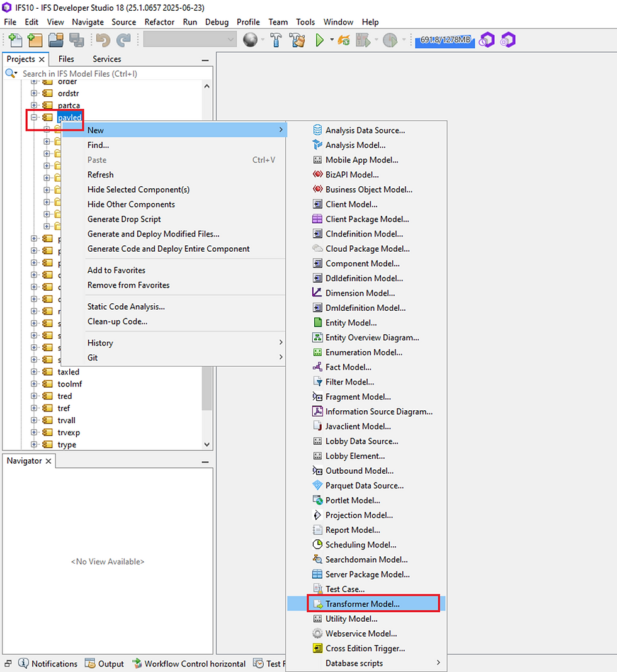This screenshot has height=672, width=617.
Task: Click New in context menu
Action: [174, 130]
